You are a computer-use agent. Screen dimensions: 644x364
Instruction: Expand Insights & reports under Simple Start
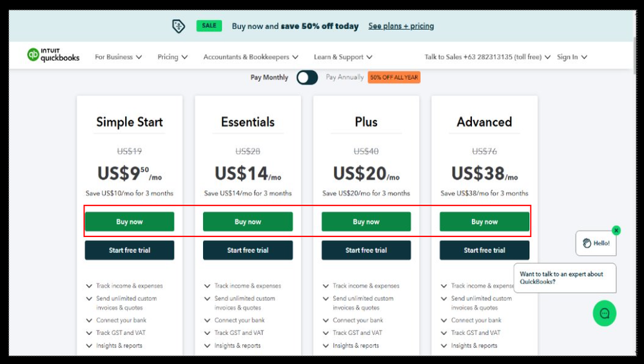[114, 345]
